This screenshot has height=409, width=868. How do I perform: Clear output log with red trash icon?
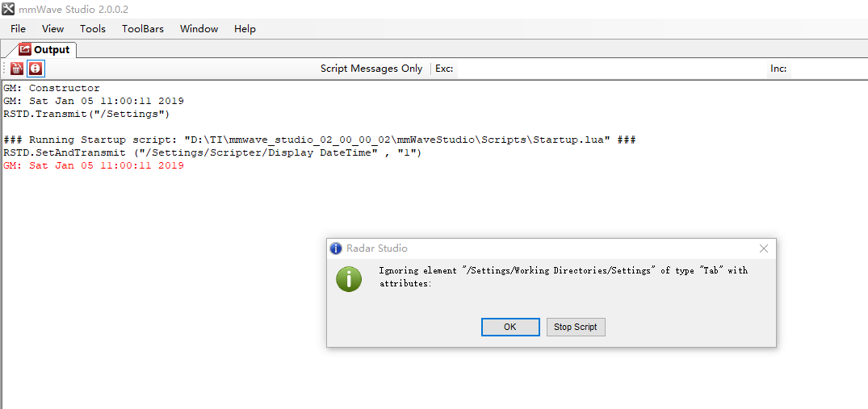[x=17, y=69]
